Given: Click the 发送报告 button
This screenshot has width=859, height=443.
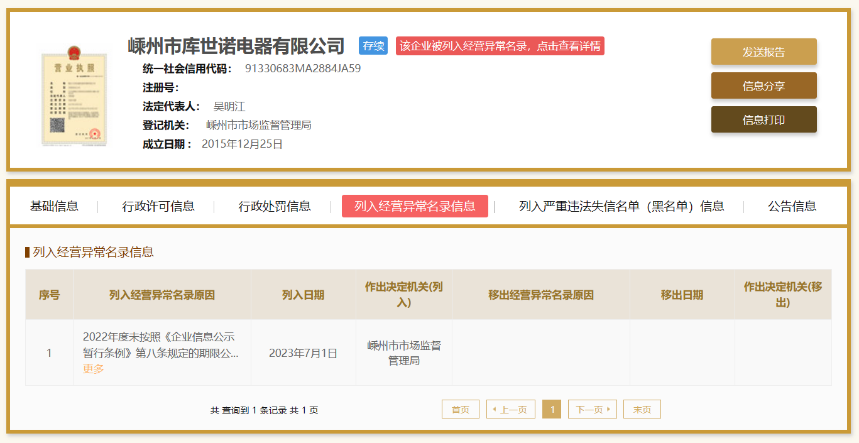Looking at the screenshot, I should (x=764, y=52).
